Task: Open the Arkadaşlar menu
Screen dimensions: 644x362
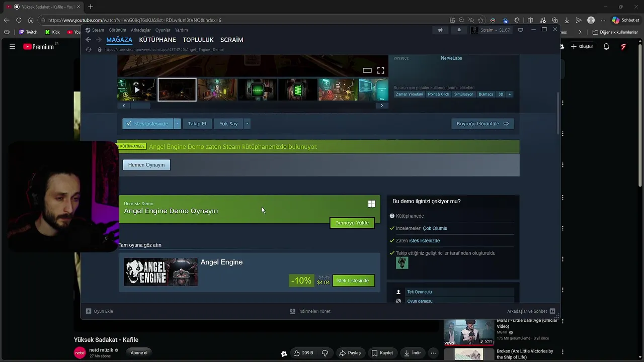Action: tap(141, 30)
